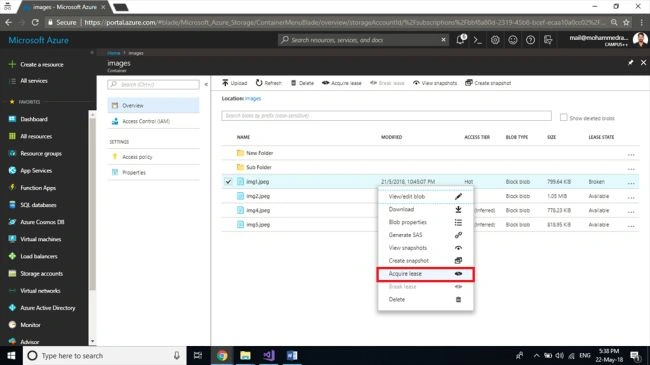Select the img4.jpeg blob
The image size is (650, 365).
pos(258,210)
